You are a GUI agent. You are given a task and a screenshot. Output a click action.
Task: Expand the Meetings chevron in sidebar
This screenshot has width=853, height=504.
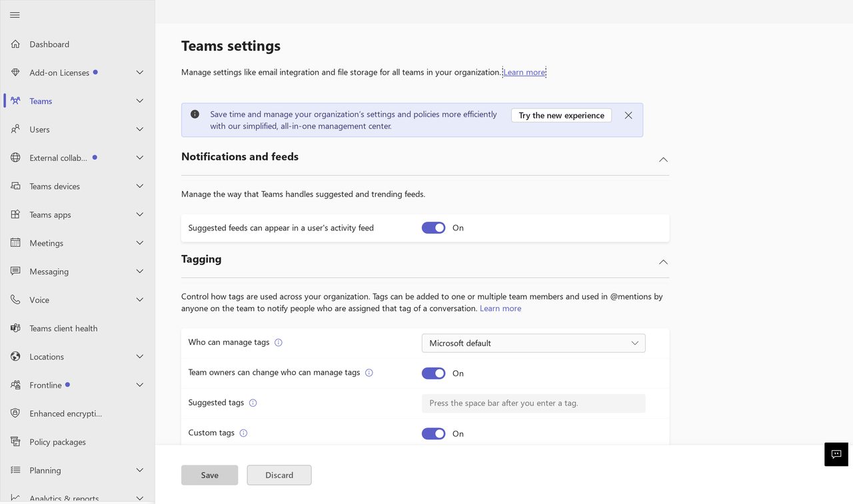pyautogui.click(x=140, y=243)
